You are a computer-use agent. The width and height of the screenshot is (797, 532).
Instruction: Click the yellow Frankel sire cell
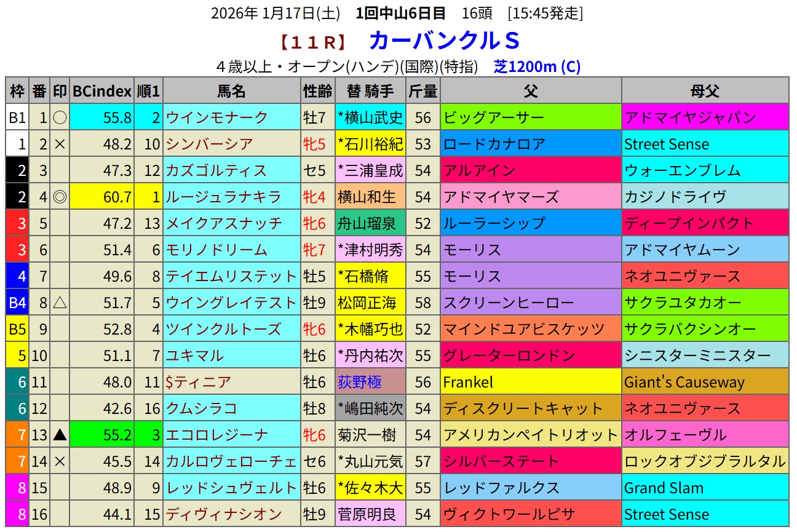[531, 382]
